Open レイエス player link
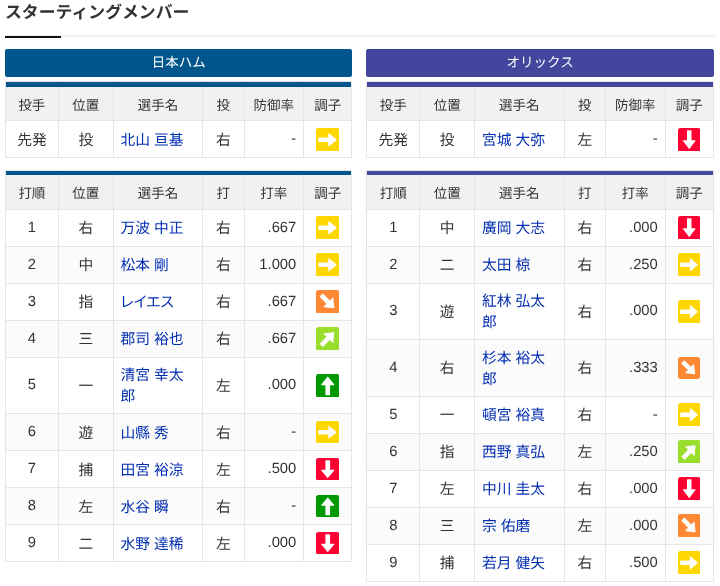 point(147,302)
